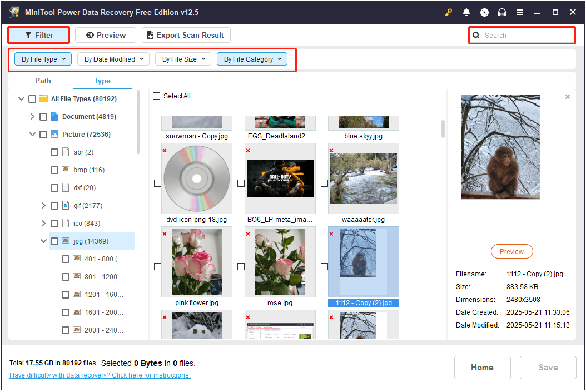The height and width of the screenshot is (392, 586).
Task: Check the Document (4819) checkbox
Action: [43, 117]
